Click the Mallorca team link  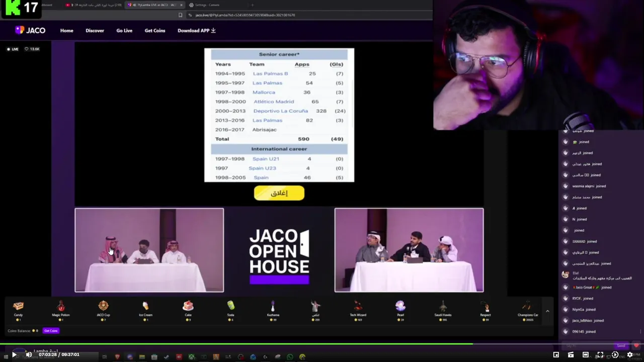[x=264, y=93]
